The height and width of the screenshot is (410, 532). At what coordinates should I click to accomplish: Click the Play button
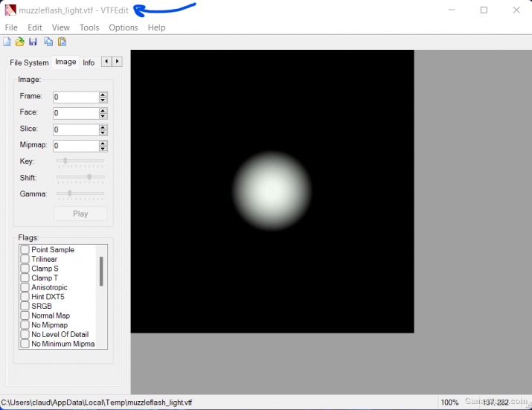80,214
